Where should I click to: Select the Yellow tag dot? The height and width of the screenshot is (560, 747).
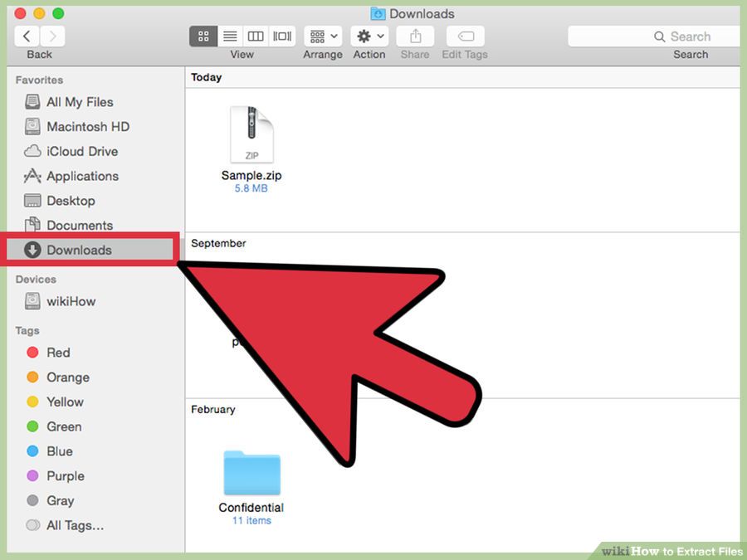click(32, 402)
